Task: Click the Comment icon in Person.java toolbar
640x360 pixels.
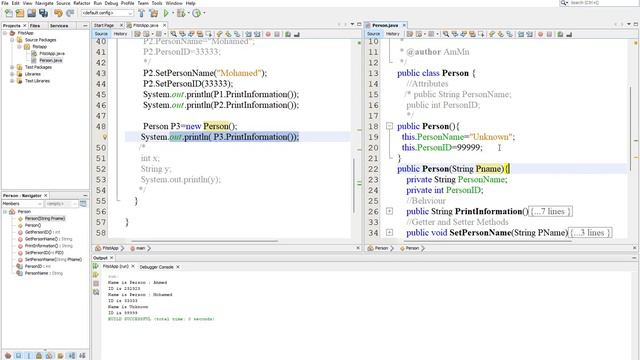Action: point(560,34)
